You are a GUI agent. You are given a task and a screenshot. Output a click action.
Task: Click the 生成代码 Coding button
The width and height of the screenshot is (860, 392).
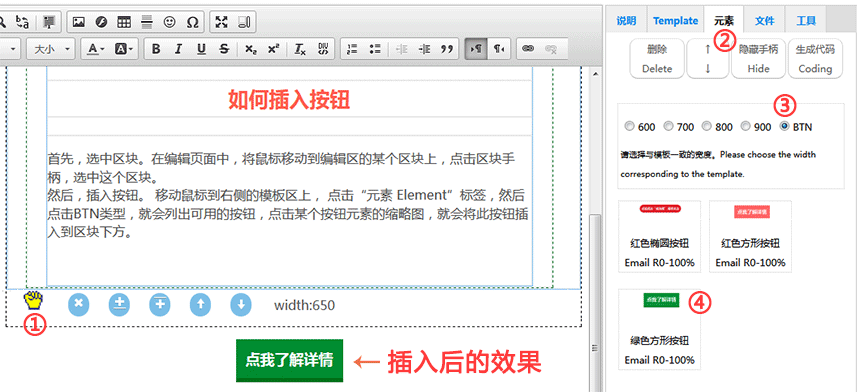[x=815, y=59]
